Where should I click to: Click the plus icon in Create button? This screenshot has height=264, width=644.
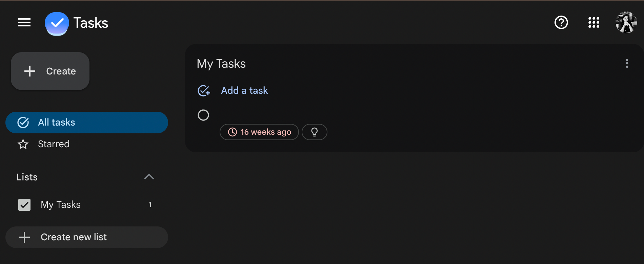(x=30, y=71)
